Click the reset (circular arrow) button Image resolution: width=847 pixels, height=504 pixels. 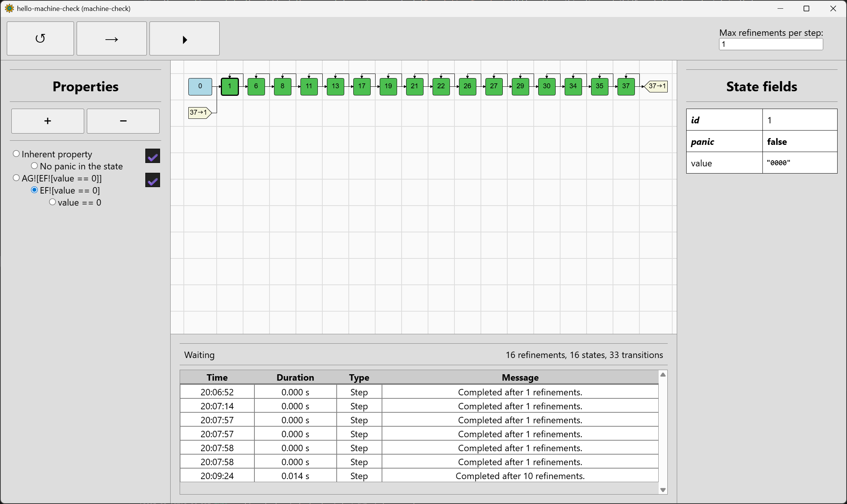click(x=40, y=38)
